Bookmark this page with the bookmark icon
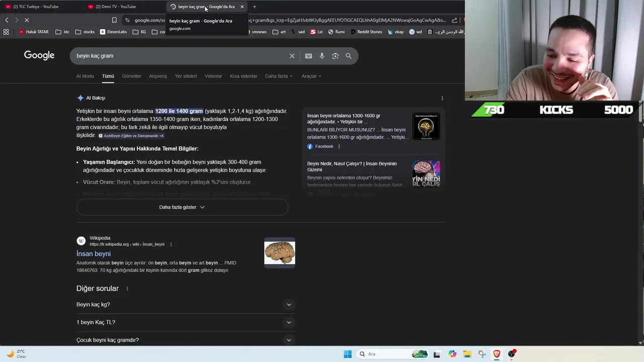644x362 pixels. pos(114,20)
